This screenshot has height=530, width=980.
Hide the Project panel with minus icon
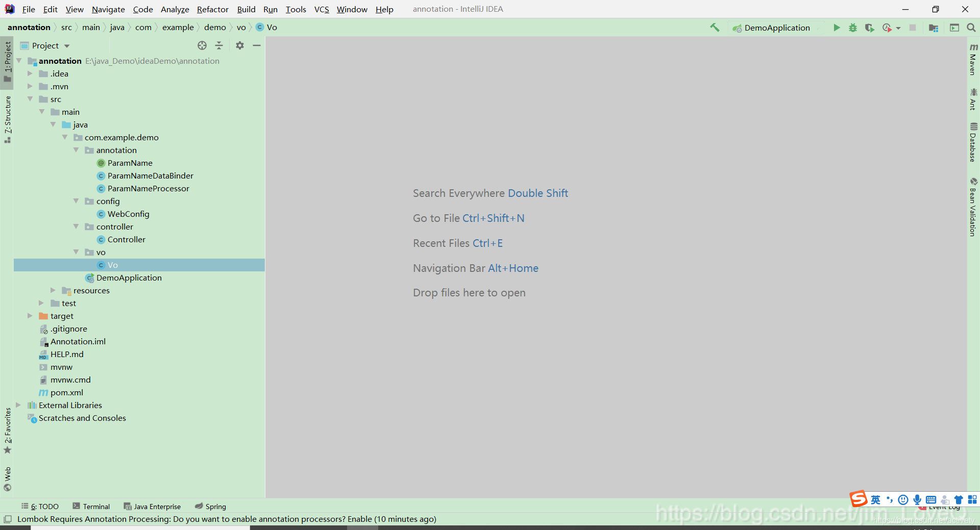[257, 45]
